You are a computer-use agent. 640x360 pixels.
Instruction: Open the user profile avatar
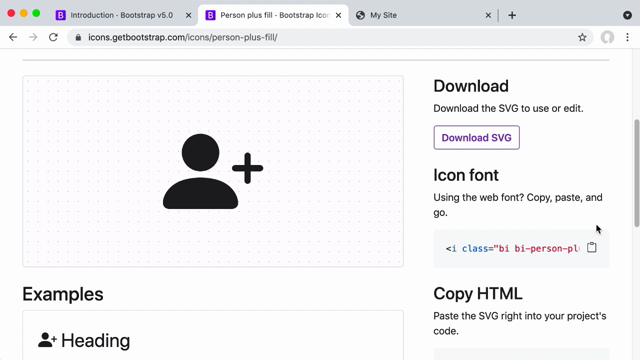(x=607, y=37)
